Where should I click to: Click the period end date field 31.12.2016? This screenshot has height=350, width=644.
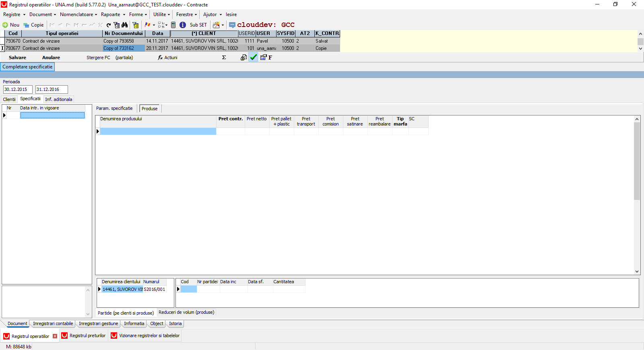[x=52, y=89]
